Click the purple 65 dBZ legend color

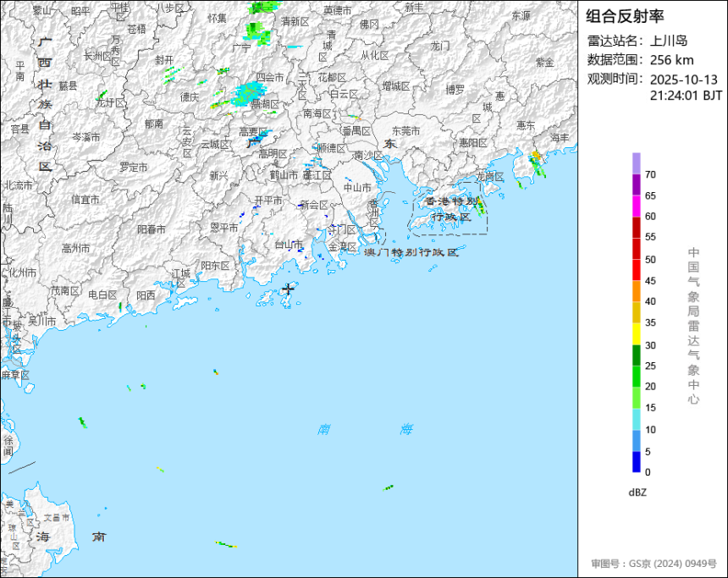[636, 184]
